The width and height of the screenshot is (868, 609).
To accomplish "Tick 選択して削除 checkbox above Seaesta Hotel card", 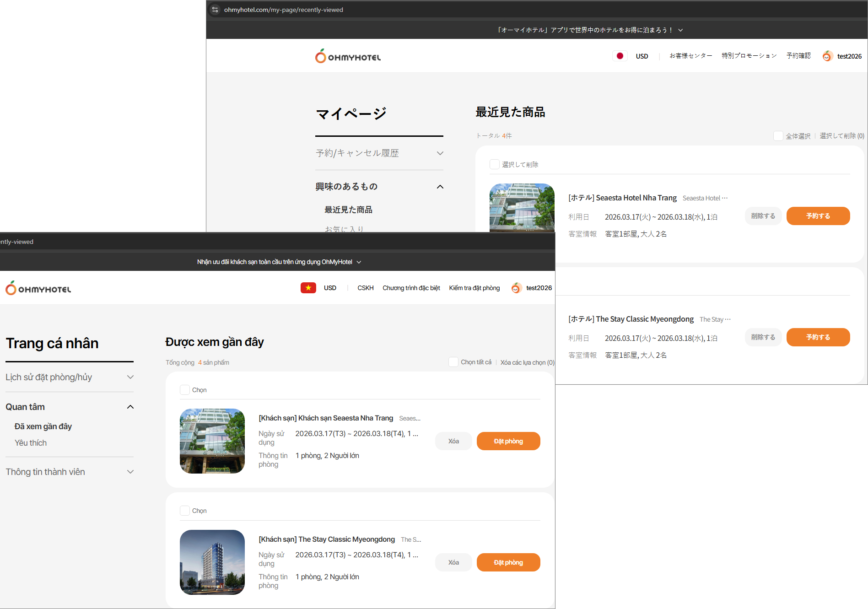I will pyautogui.click(x=494, y=164).
